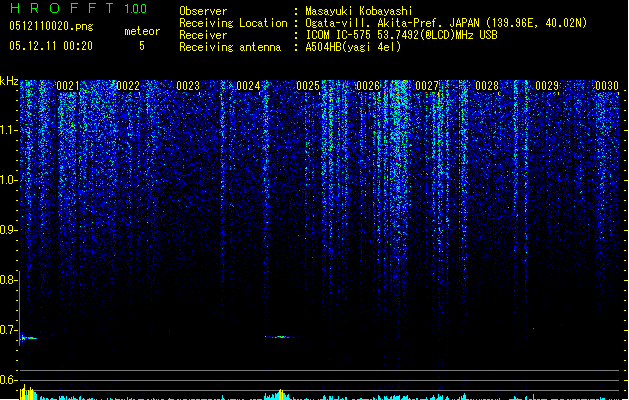This screenshot has width=629, height=400.
Task: Click the HROFFT 1.0.0 title text
Action: coord(78,8)
